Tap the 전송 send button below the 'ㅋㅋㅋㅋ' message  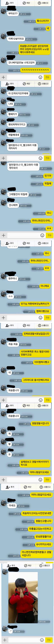(x=47, y=77)
